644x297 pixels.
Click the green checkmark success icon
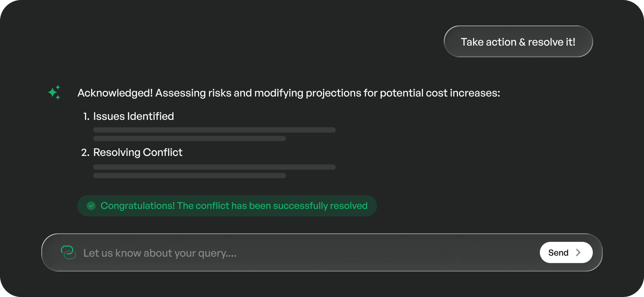click(91, 206)
